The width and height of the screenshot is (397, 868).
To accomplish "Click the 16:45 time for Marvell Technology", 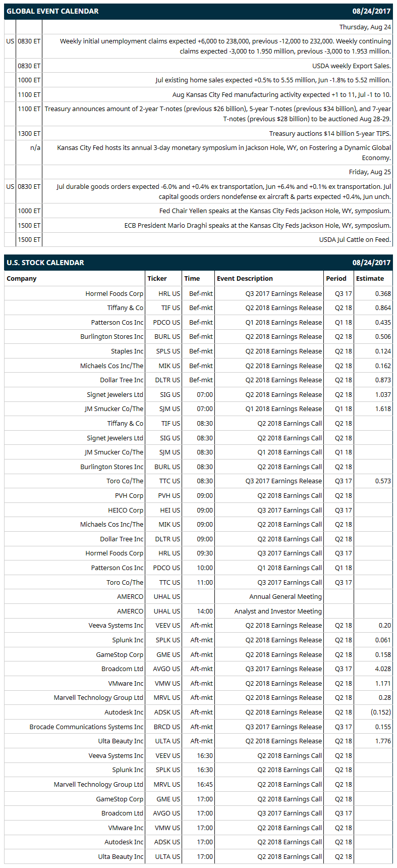I will click(x=205, y=784).
